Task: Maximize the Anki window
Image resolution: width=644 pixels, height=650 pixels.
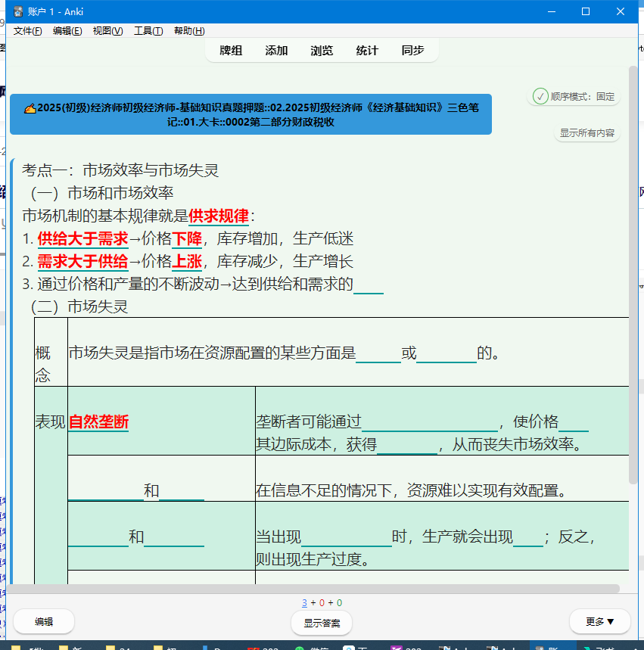Action: coord(585,11)
